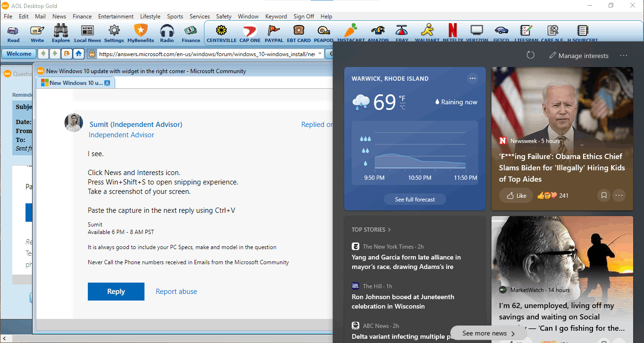Click the URL address field
The width and height of the screenshot is (644, 343).
pyautogui.click(x=206, y=54)
